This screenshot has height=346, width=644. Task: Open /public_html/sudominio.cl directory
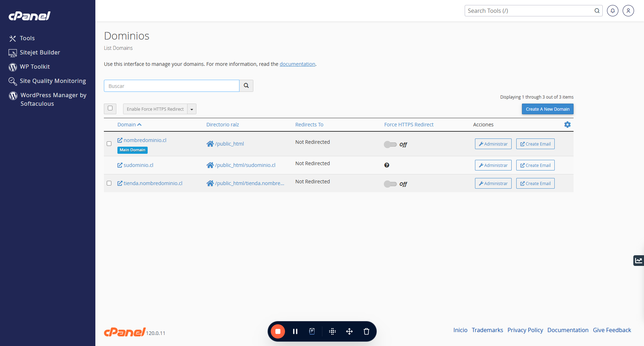pyautogui.click(x=245, y=165)
